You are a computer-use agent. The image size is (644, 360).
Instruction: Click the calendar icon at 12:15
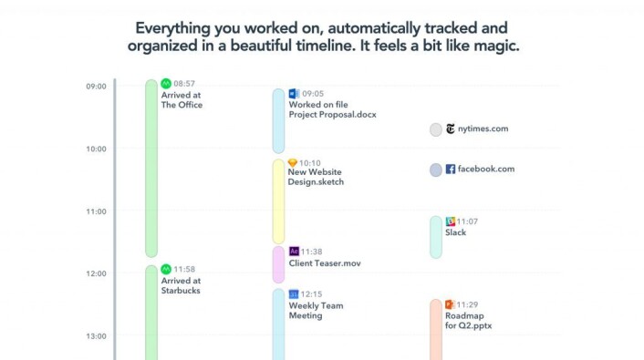294,293
